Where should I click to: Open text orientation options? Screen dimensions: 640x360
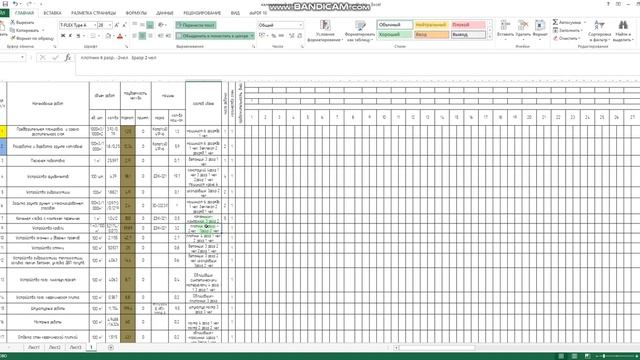[x=162, y=25]
